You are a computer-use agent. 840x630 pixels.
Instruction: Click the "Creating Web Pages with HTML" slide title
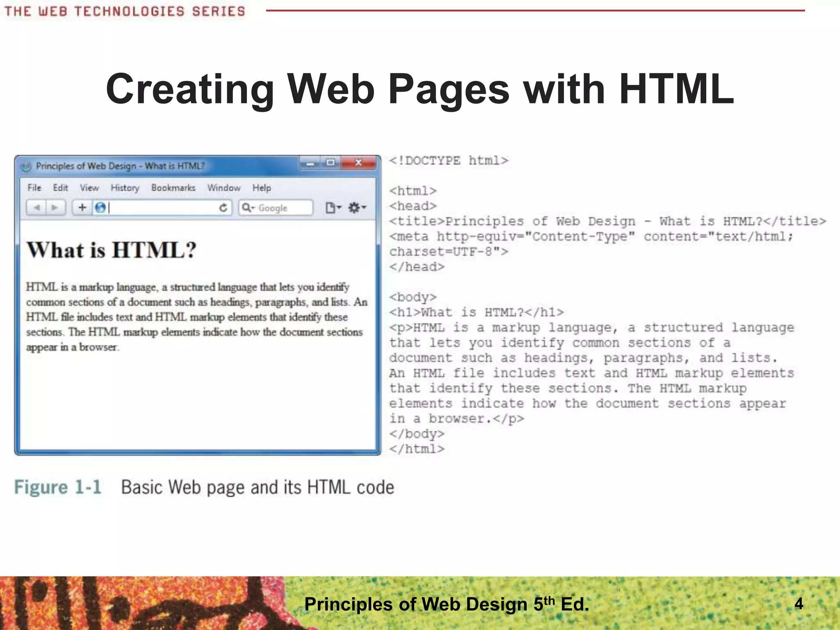420,89
